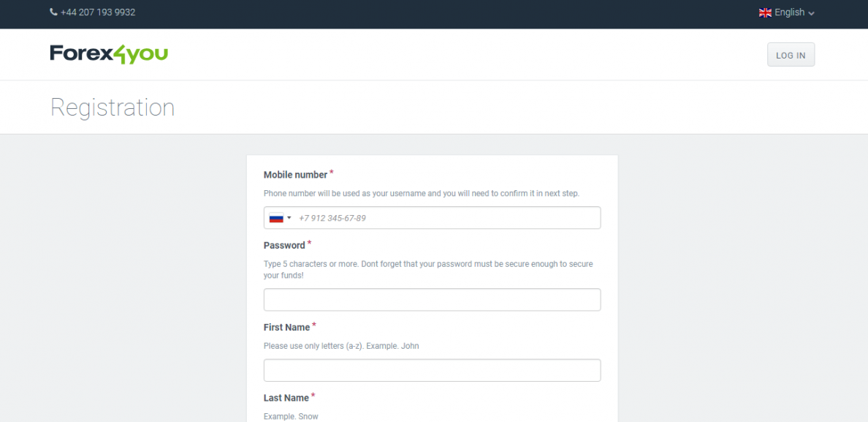Click the Password field label

click(284, 245)
